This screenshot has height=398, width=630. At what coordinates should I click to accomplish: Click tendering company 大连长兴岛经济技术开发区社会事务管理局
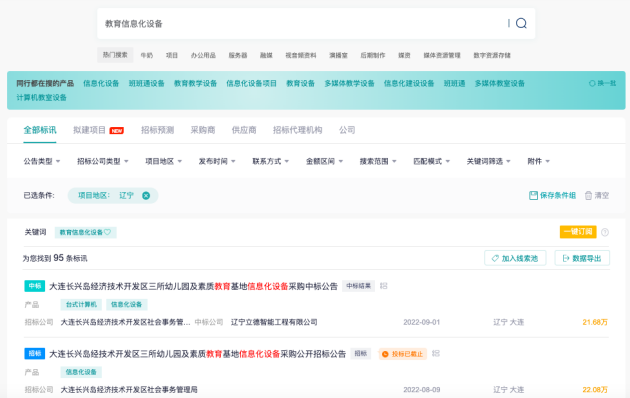click(x=129, y=390)
